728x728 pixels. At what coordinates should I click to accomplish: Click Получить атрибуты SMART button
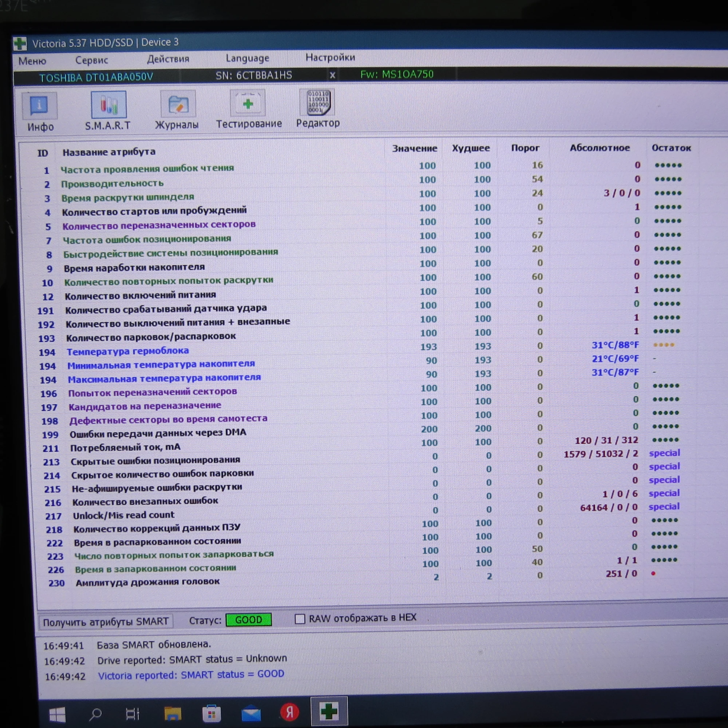pyautogui.click(x=106, y=621)
